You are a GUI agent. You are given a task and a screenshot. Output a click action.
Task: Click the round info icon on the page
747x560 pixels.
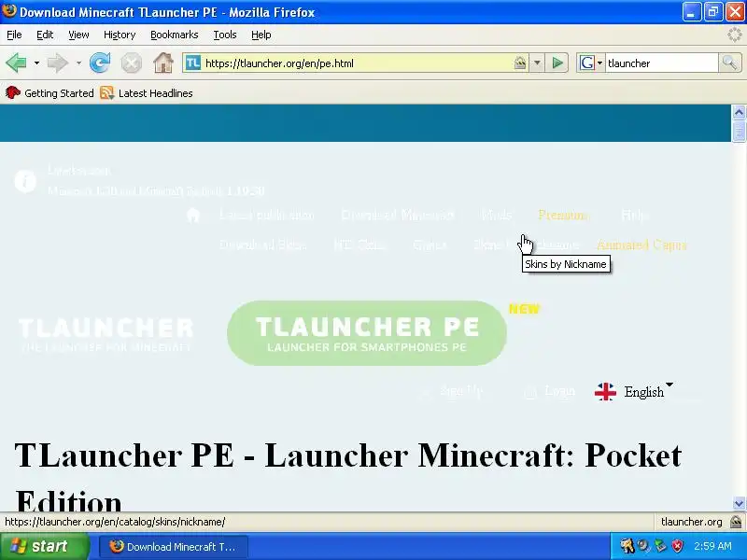(25, 181)
